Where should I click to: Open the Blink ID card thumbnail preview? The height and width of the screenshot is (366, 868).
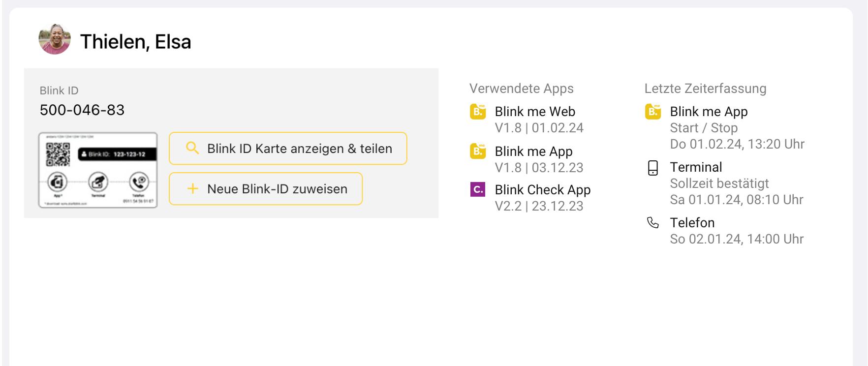pos(98,170)
